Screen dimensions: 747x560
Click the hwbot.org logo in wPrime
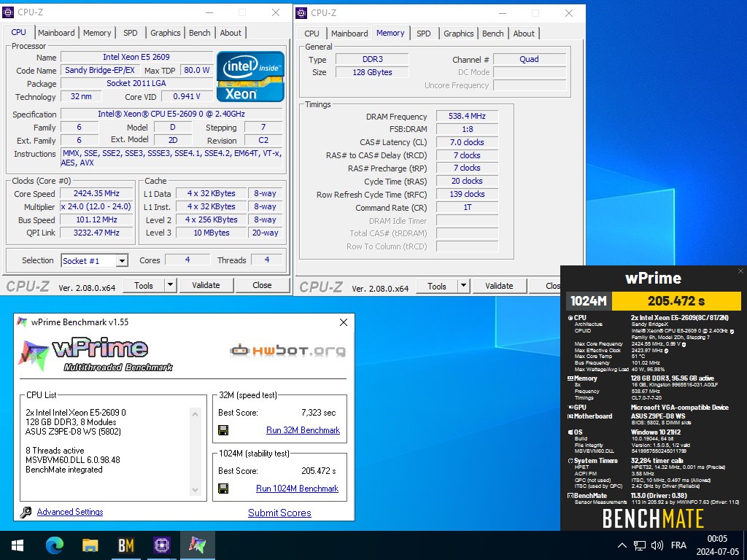[287, 351]
